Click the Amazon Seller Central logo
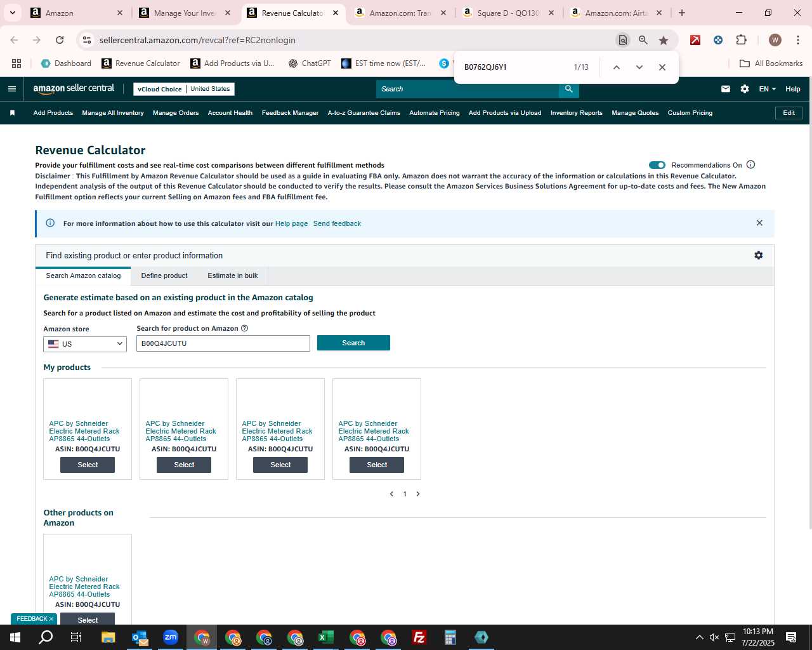812x650 pixels. point(74,89)
